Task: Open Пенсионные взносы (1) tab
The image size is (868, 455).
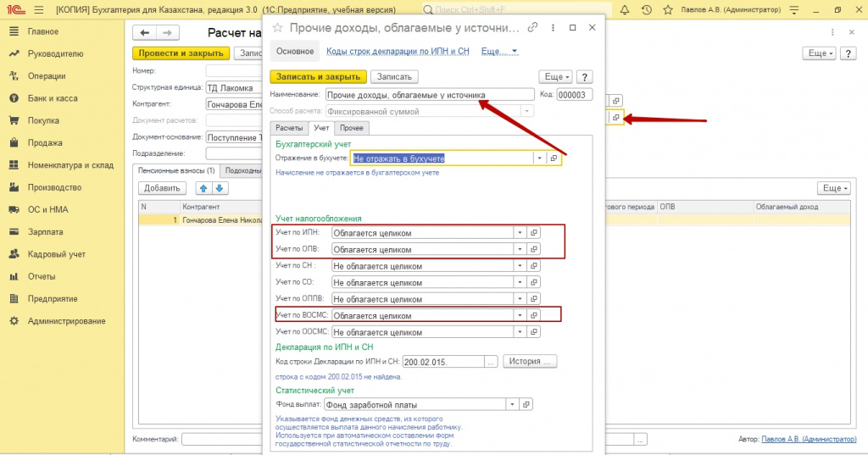Action: tap(176, 170)
